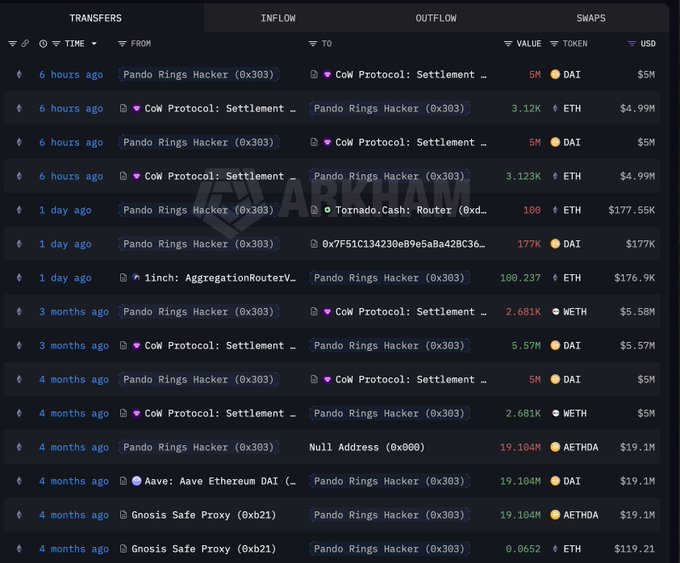Open Gnosis Safe Proxy sender for 0.0652 ETH
This screenshot has height=563, width=680.
203,549
